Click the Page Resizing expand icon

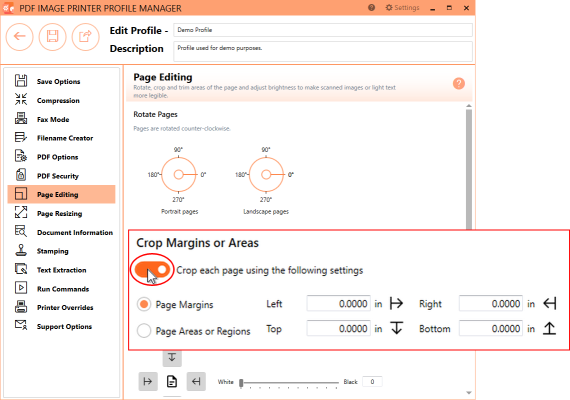[21, 212]
